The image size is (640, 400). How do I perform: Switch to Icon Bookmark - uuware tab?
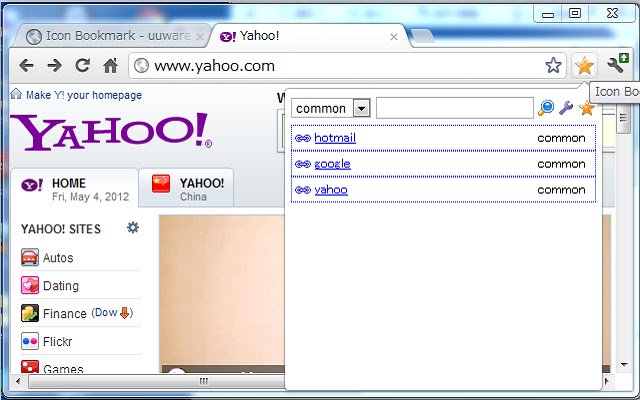(110, 36)
